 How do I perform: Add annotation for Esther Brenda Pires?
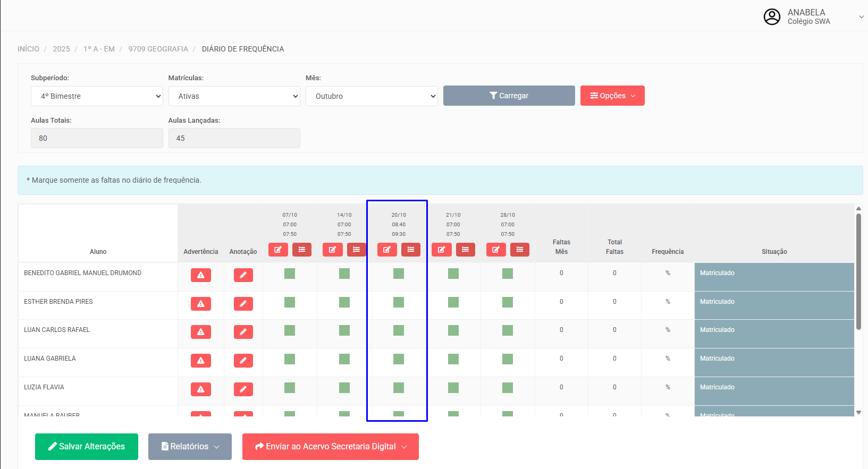tap(243, 304)
